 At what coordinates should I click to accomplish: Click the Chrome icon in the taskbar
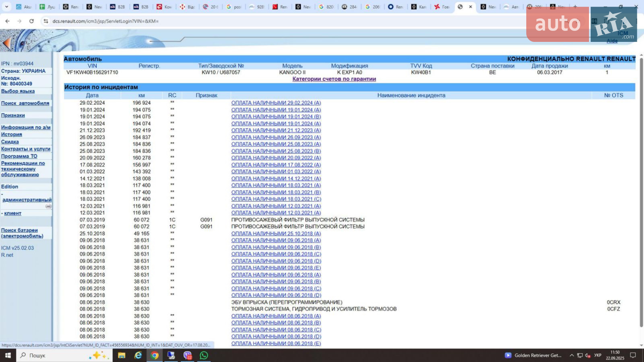click(x=154, y=355)
